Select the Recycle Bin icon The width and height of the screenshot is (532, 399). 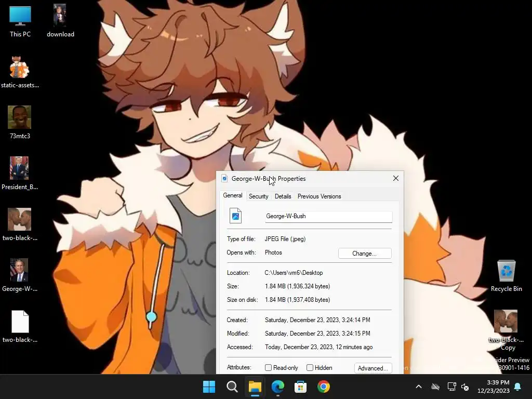[x=506, y=275]
